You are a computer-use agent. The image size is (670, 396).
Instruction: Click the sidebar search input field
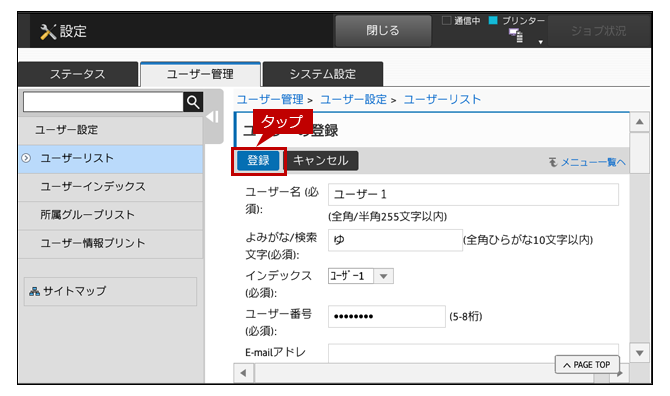[103, 102]
